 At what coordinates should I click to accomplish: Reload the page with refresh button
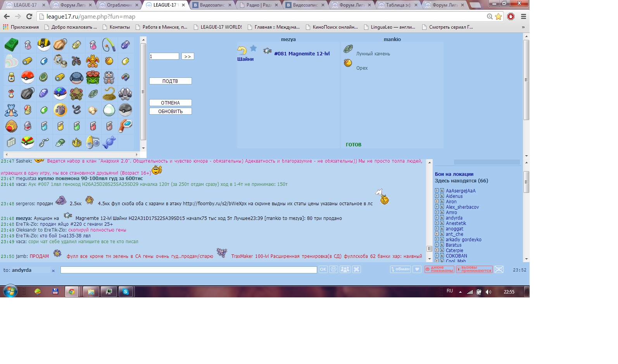click(x=29, y=17)
